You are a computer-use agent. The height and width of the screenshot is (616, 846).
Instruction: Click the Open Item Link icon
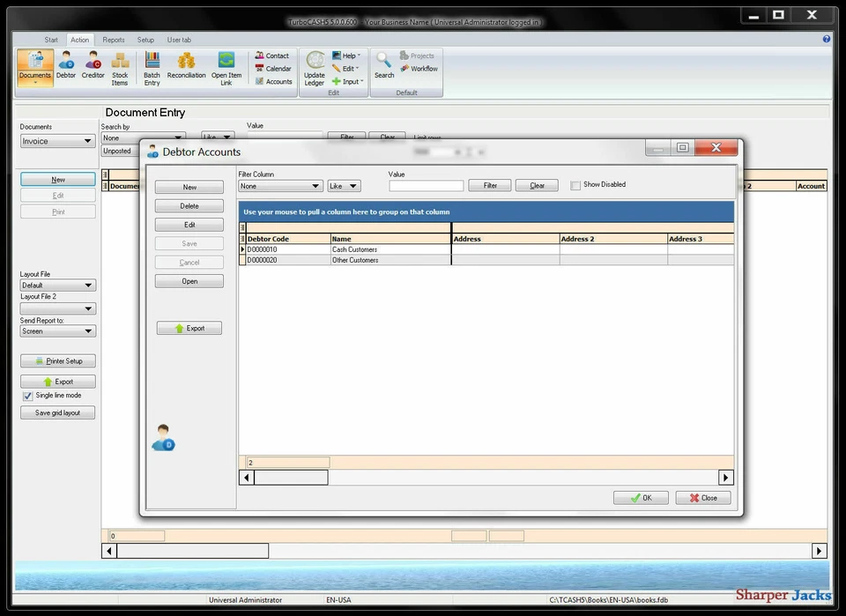[226, 66]
